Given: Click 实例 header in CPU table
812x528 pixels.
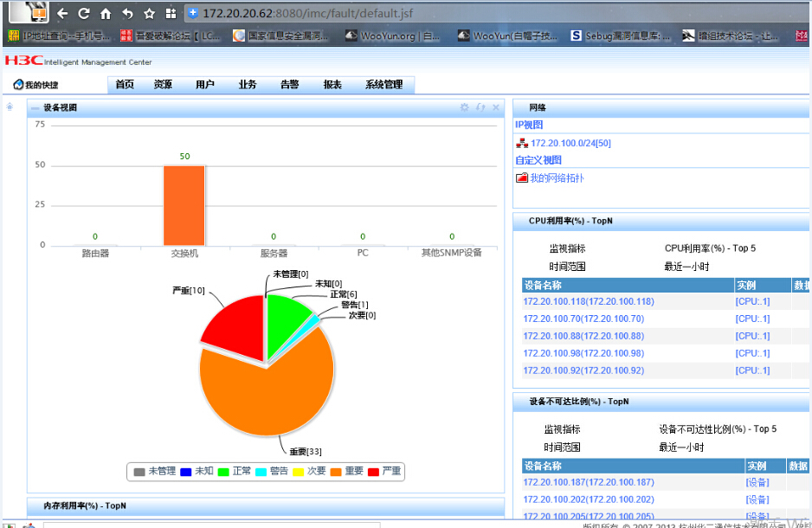Looking at the screenshot, I should pyautogui.click(x=746, y=286).
